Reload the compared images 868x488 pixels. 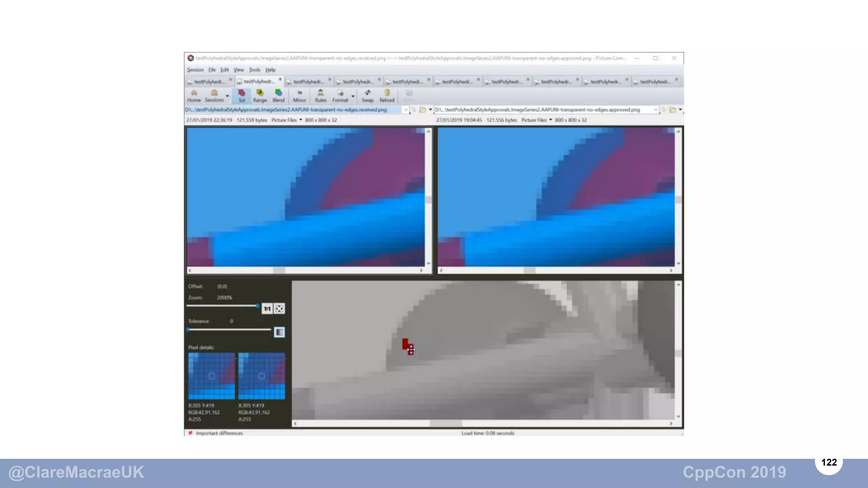click(x=387, y=96)
